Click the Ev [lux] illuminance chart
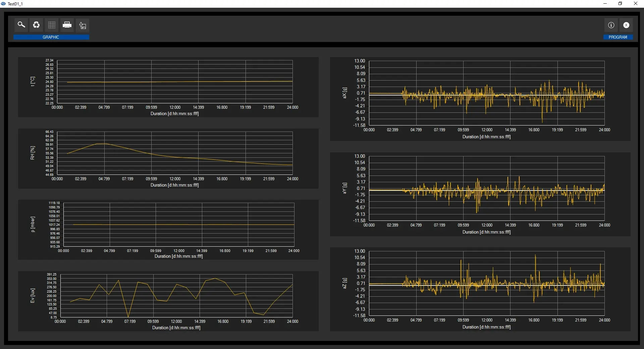 click(176, 296)
